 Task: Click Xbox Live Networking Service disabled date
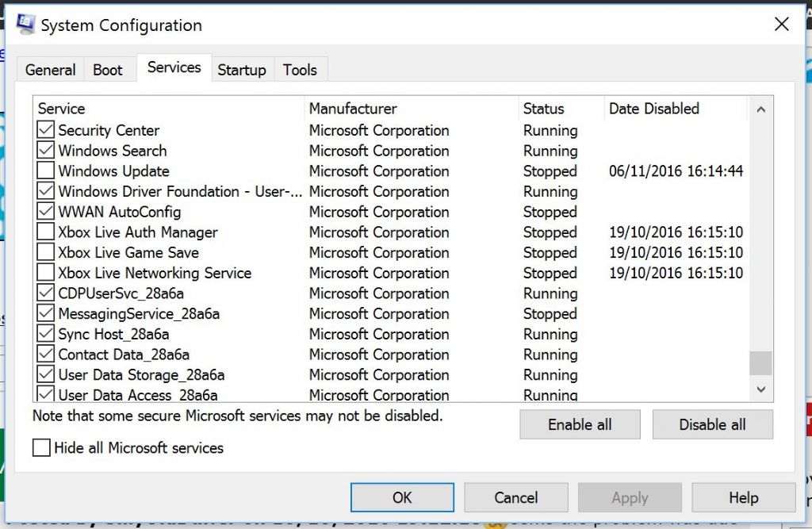click(676, 273)
